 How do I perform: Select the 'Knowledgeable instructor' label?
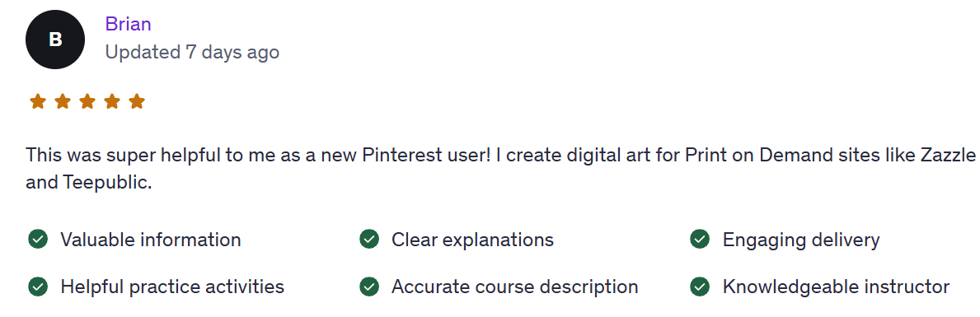pos(837,287)
